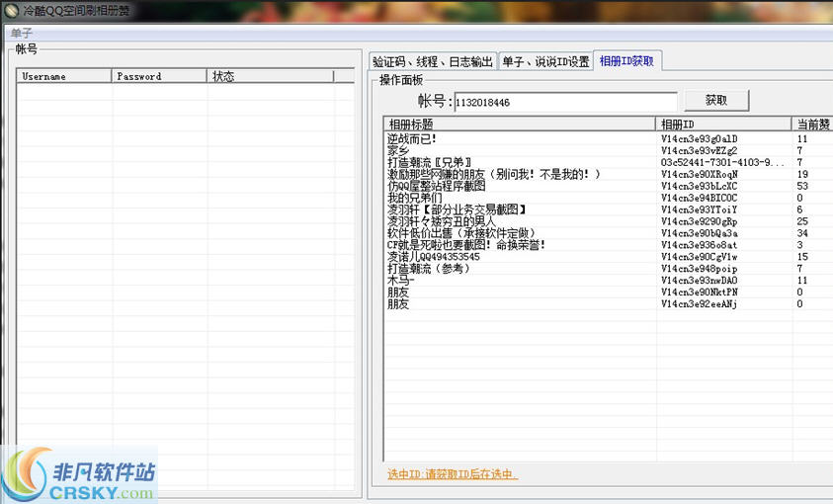Click the 获取 button
The image size is (833, 504).
pos(716,100)
